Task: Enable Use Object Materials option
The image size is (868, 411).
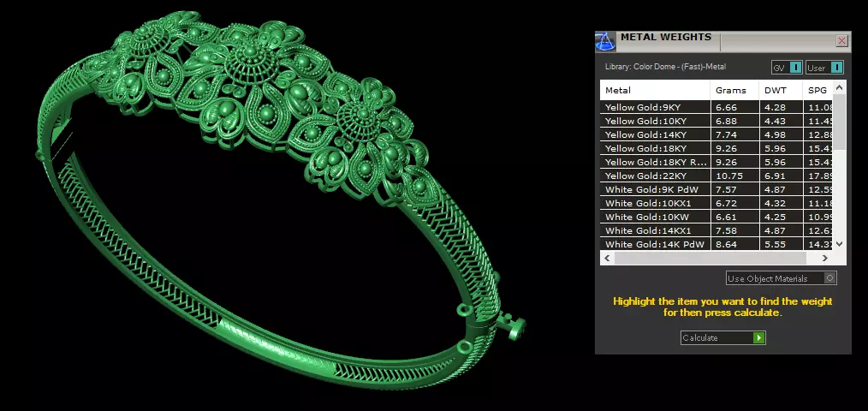Action: tap(781, 278)
